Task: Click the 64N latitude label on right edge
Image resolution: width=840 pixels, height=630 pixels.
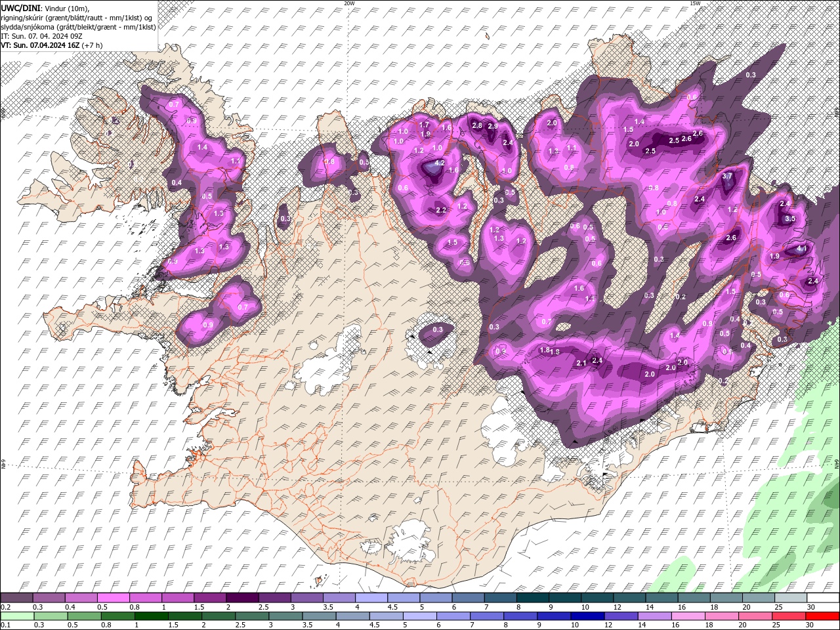Action: pos(837,463)
